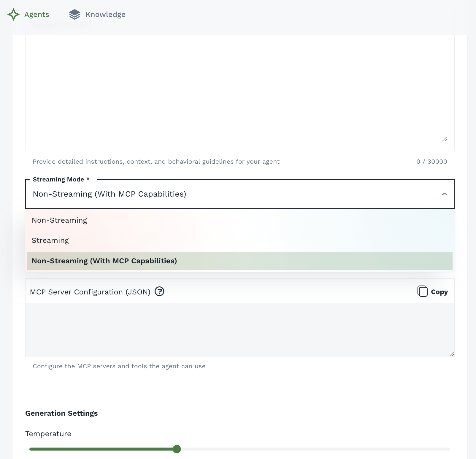The image size is (476, 459).
Task: Navigate to the Agents section
Action: coord(36,14)
